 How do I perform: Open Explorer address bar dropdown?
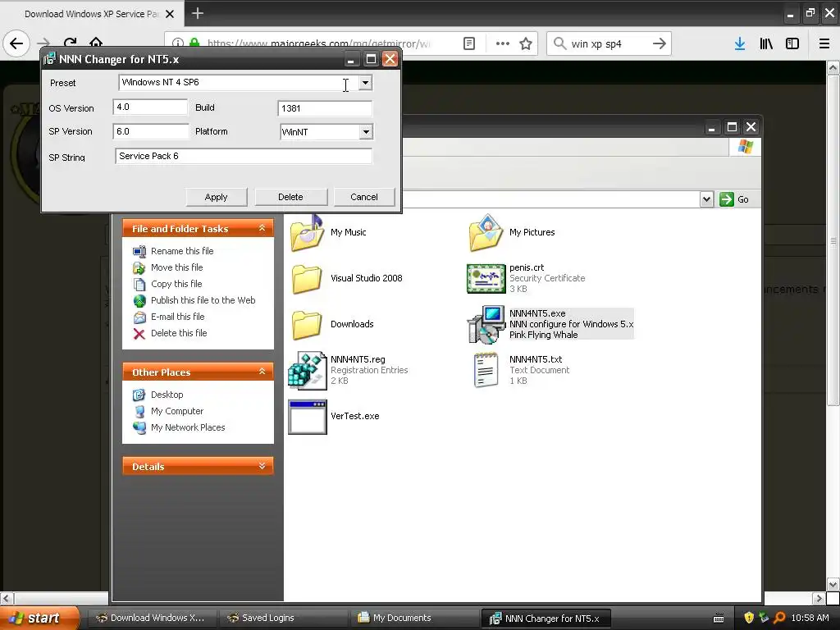(x=706, y=199)
